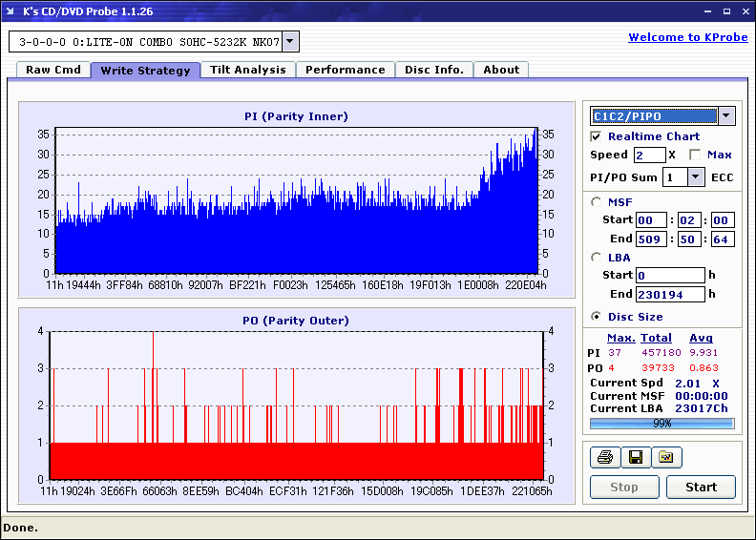
Task: Open the Disc Info. tab
Action: point(434,70)
